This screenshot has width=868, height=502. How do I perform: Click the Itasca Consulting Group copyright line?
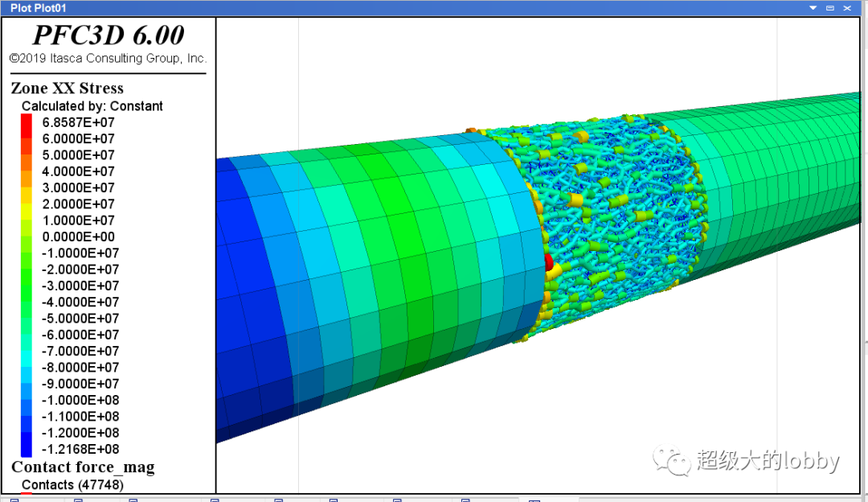[x=108, y=58]
